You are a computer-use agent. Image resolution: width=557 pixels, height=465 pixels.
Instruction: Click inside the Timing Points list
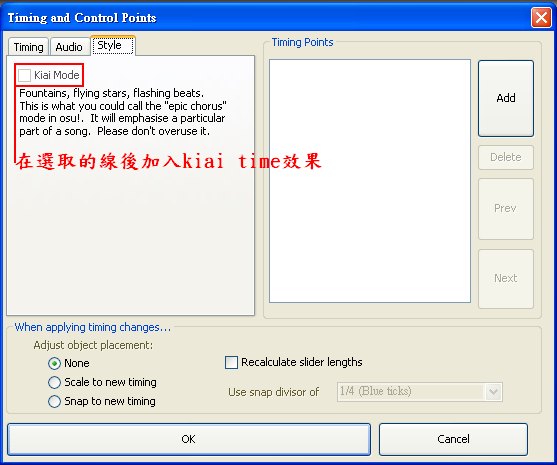(x=370, y=181)
